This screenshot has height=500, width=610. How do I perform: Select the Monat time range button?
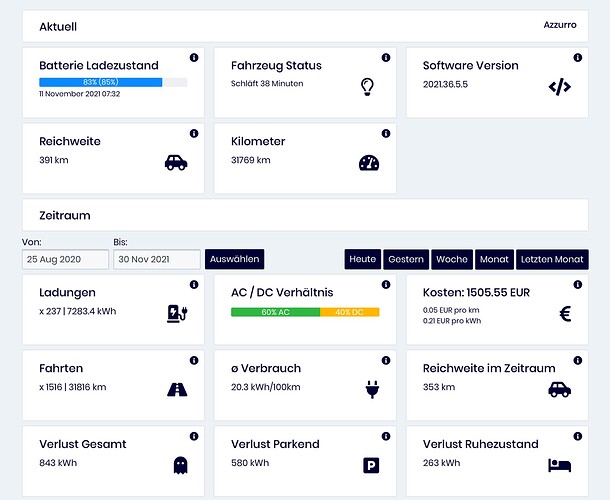coord(494,259)
